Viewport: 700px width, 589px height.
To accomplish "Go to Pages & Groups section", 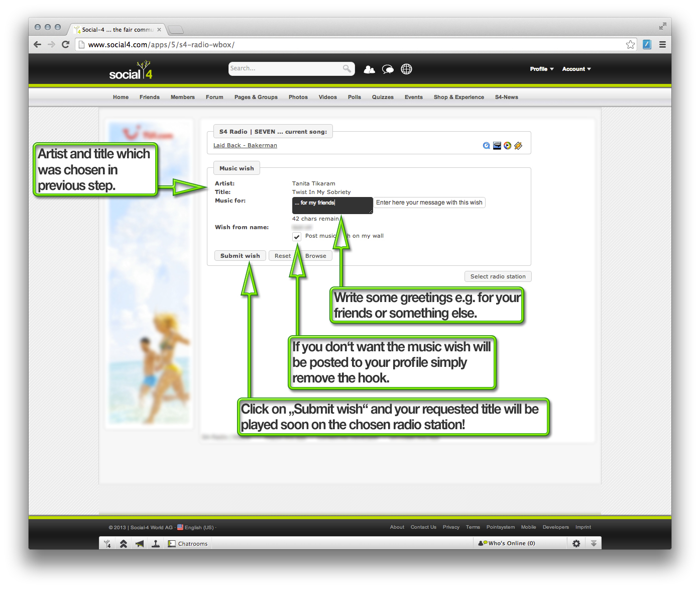I will [256, 97].
